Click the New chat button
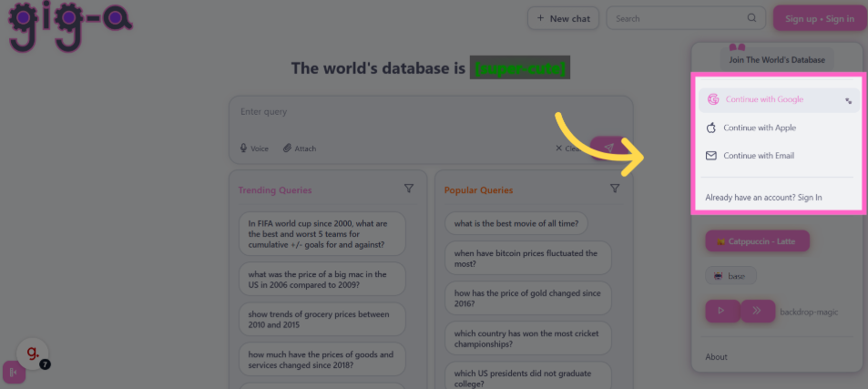868x389 pixels. click(x=564, y=18)
